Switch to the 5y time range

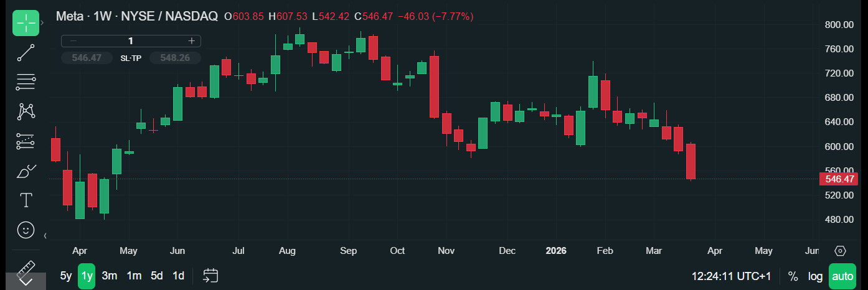65,276
